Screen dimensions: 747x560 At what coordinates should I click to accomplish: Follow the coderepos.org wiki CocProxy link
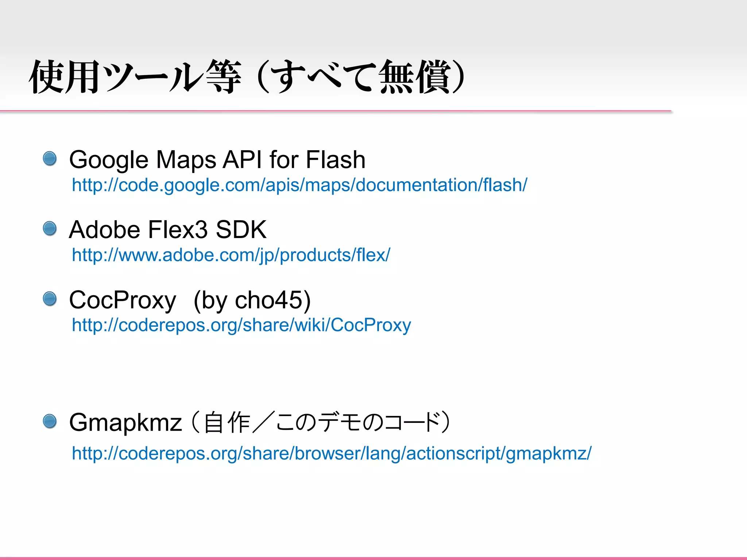click(x=241, y=325)
